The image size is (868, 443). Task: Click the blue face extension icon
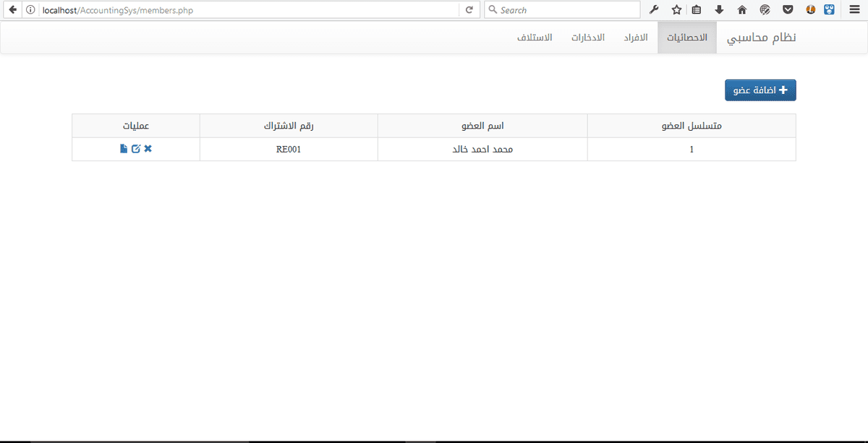(830, 10)
